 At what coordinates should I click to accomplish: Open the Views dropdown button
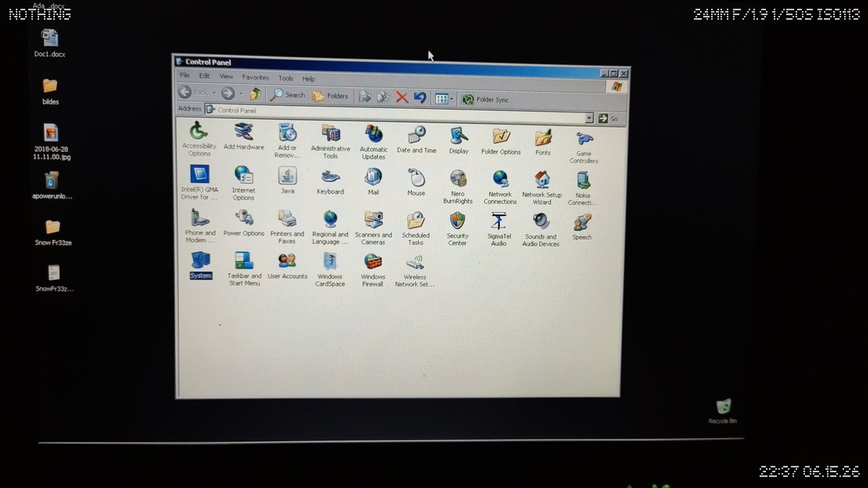(444, 98)
